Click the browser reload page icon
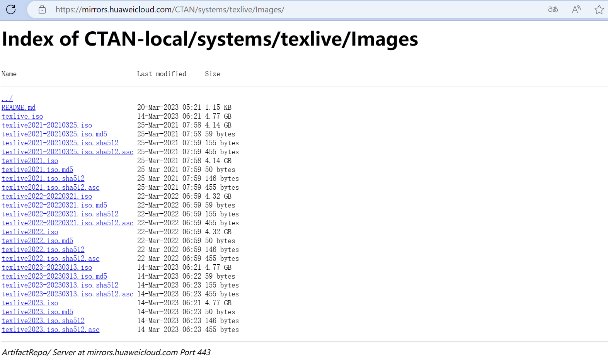This screenshot has width=608, height=364. [x=11, y=10]
